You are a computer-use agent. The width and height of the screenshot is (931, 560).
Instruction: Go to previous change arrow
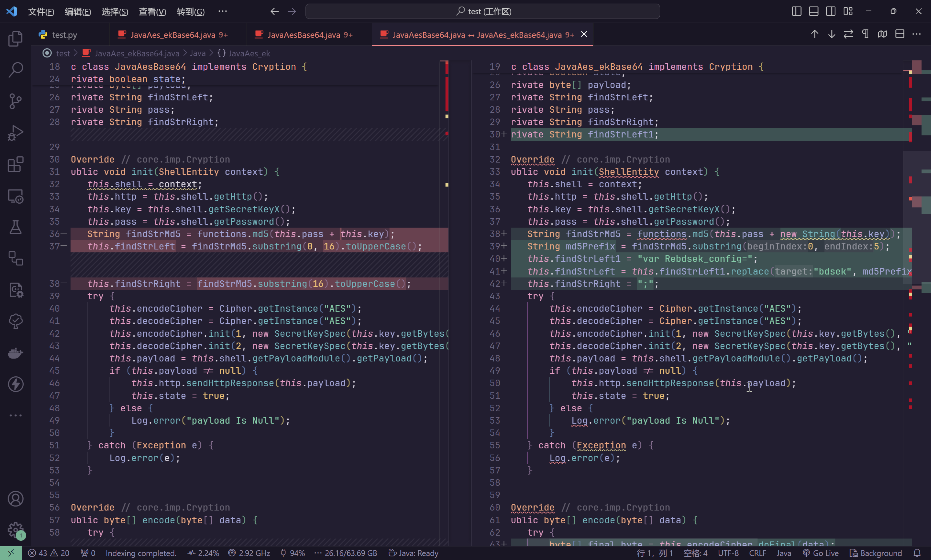click(814, 34)
